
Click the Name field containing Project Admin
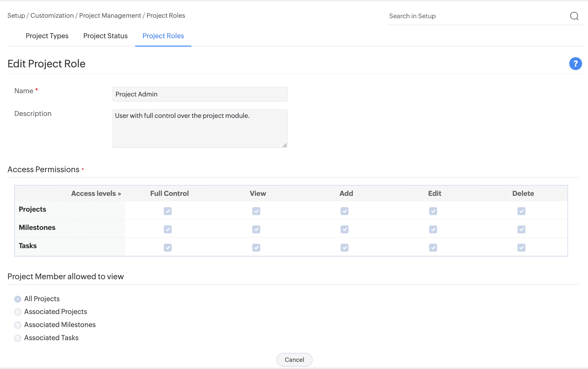point(200,94)
